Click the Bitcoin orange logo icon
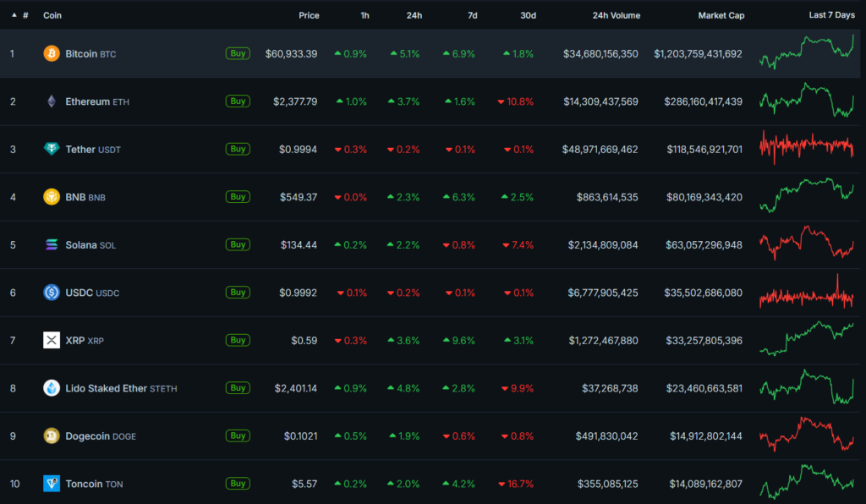 [x=52, y=53]
